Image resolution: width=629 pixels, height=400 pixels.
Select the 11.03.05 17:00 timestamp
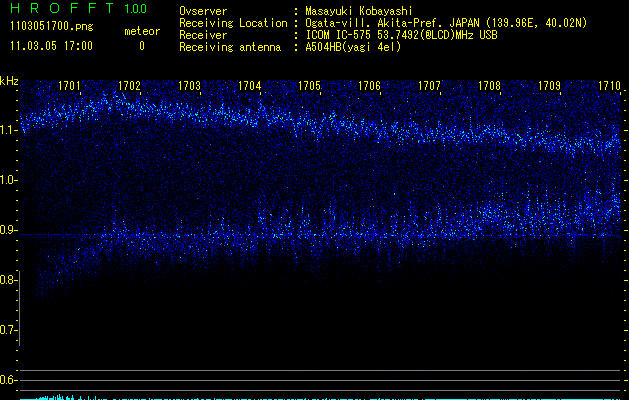click(50, 46)
